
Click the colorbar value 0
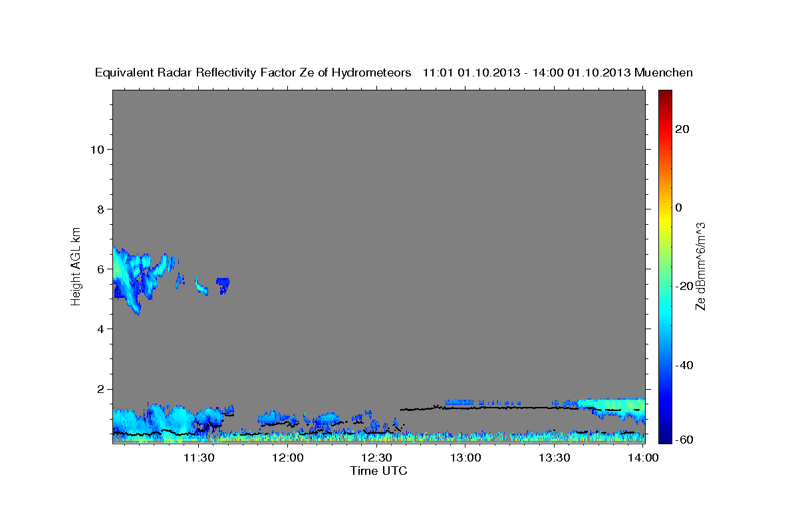[678, 207]
